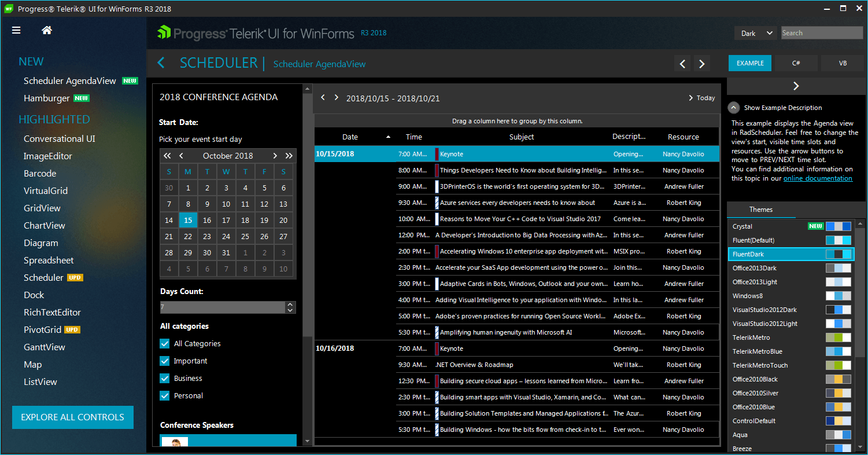Click the Resource column header
The height and width of the screenshot is (455, 868).
click(684, 137)
